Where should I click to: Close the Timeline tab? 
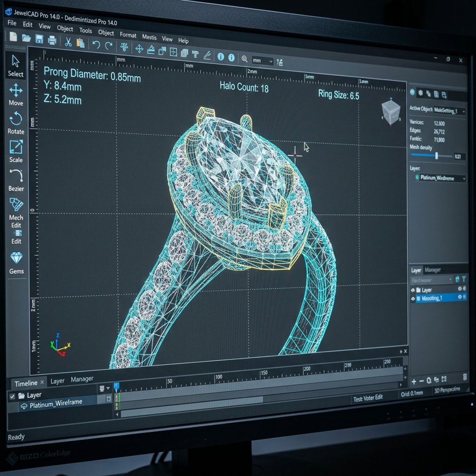click(42, 382)
